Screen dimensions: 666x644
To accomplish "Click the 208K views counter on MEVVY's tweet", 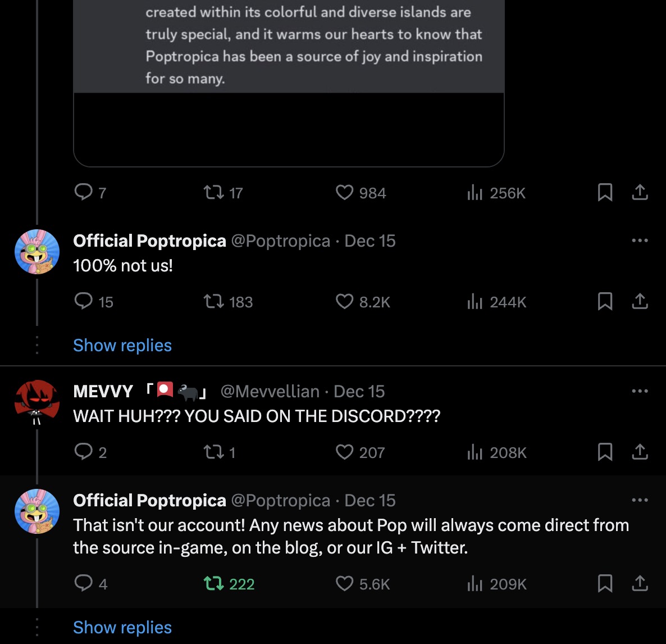I will [x=496, y=452].
